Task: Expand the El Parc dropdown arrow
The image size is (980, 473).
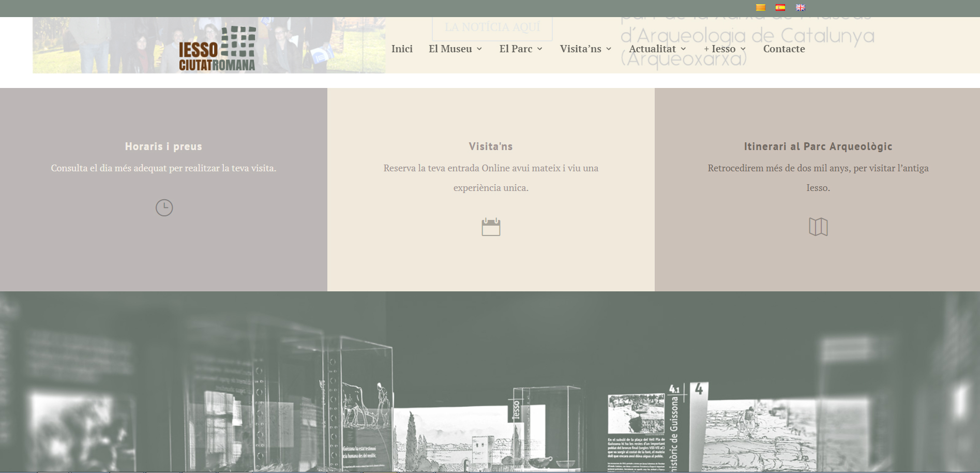Action: pyautogui.click(x=540, y=49)
